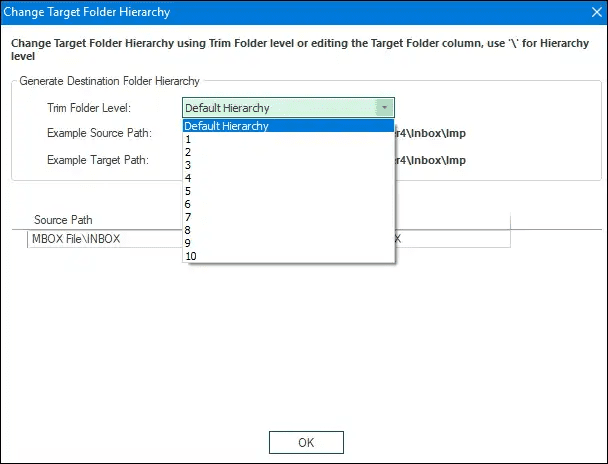The width and height of the screenshot is (608, 464).
Task: Choose trim level 5 from list
Action: tap(288, 191)
